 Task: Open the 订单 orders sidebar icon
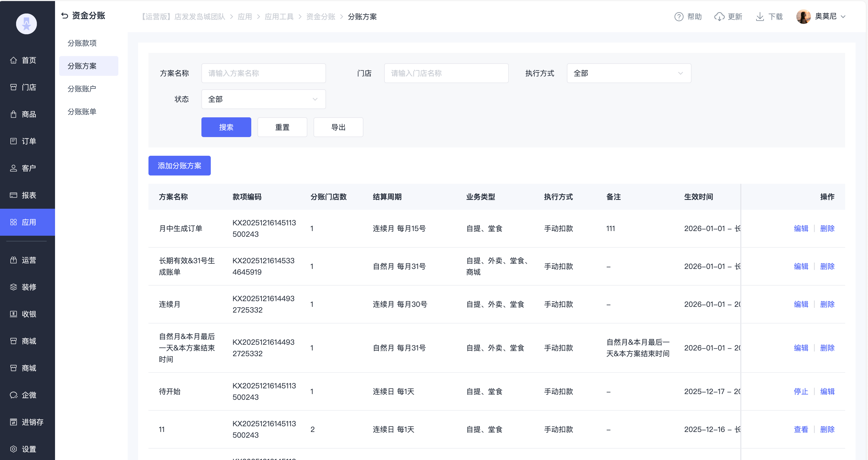click(13, 141)
